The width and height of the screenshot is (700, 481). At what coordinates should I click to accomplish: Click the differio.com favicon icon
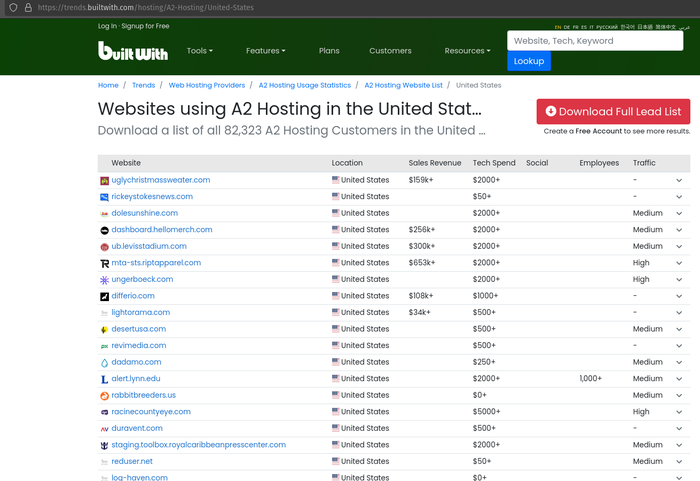104,296
